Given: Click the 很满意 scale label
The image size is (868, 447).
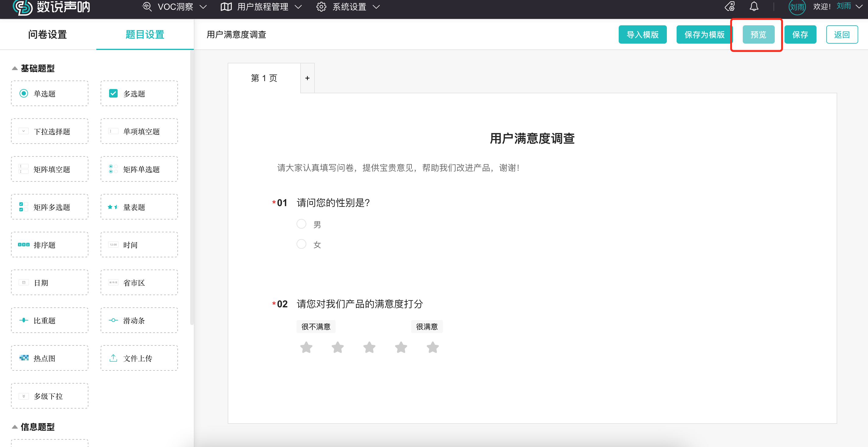Looking at the screenshot, I should [427, 326].
